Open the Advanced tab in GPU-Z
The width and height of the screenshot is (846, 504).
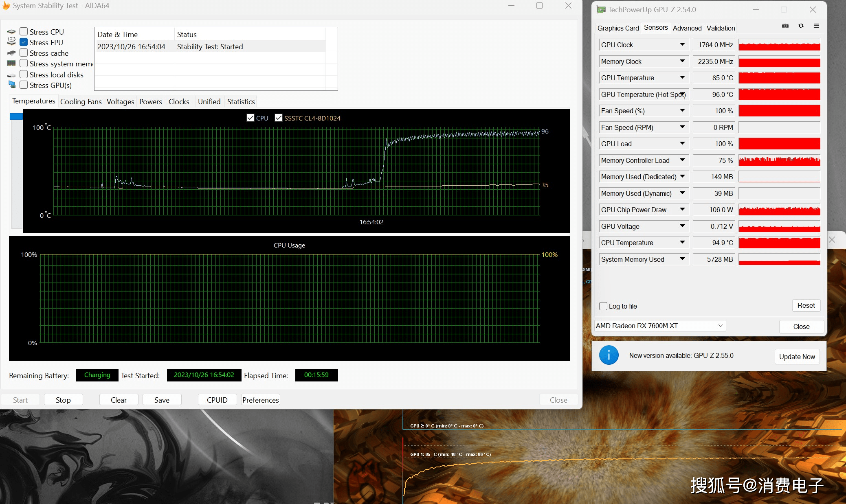687,28
